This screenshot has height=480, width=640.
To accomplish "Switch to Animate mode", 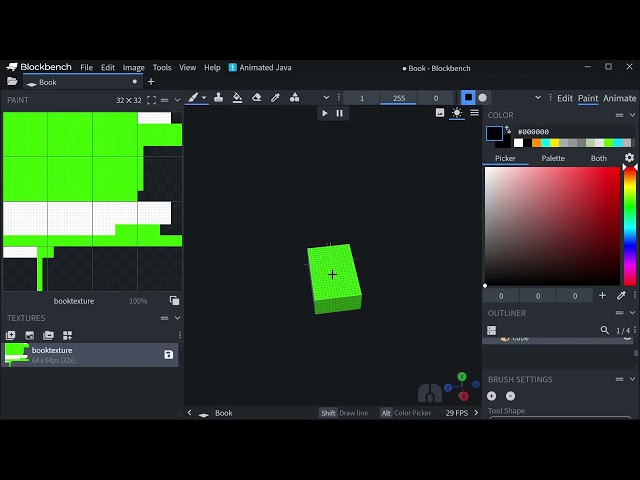I will (620, 98).
